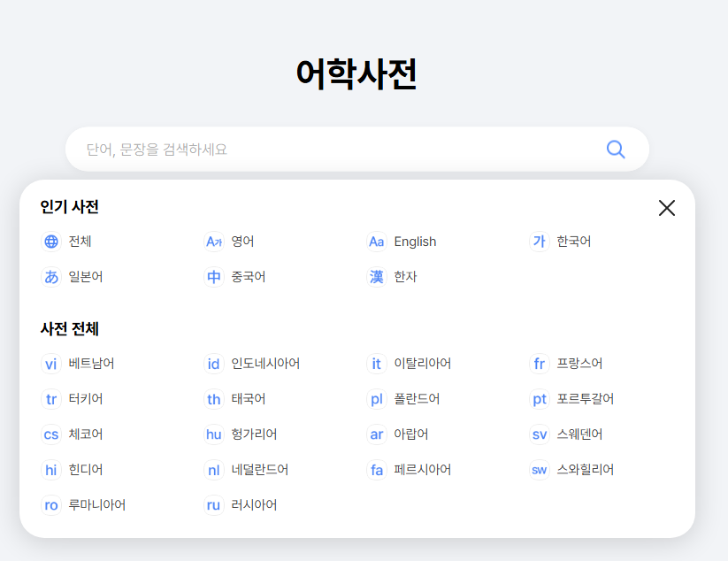Select the 태국어 dictionary
Image resolution: width=728 pixels, height=561 pixels.
[249, 398]
